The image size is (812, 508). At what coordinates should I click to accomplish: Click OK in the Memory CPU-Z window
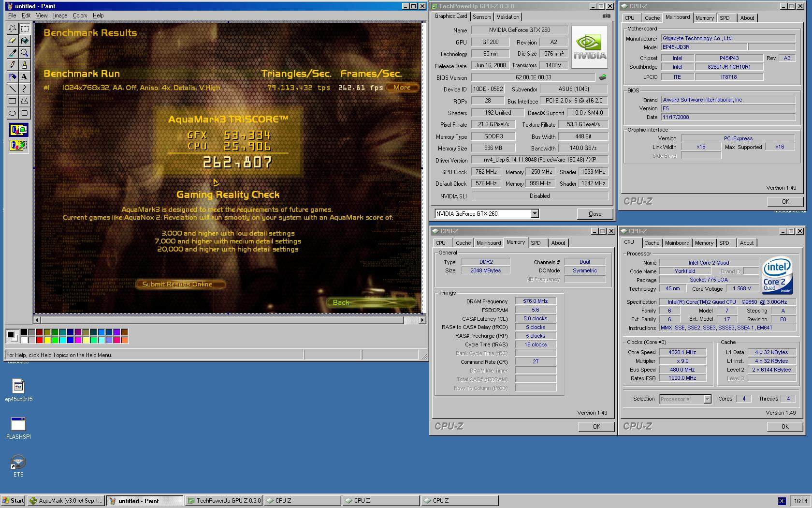tap(596, 427)
